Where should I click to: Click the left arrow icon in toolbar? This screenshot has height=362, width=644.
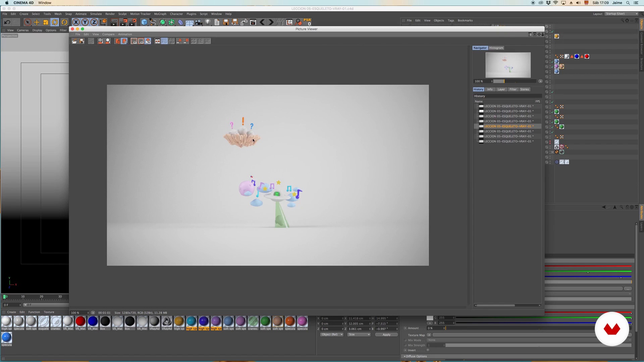tap(262, 22)
